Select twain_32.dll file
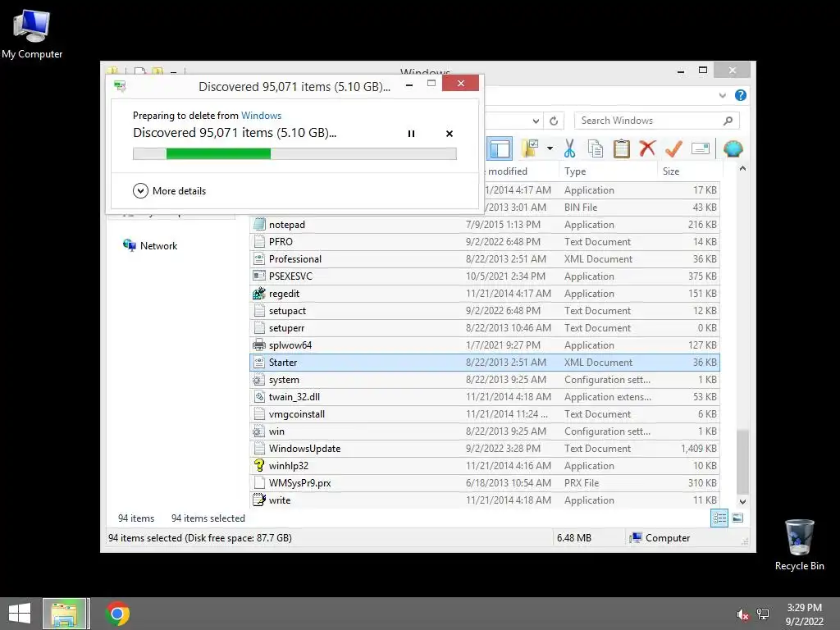840x630 pixels. pyautogui.click(x=485, y=397)
